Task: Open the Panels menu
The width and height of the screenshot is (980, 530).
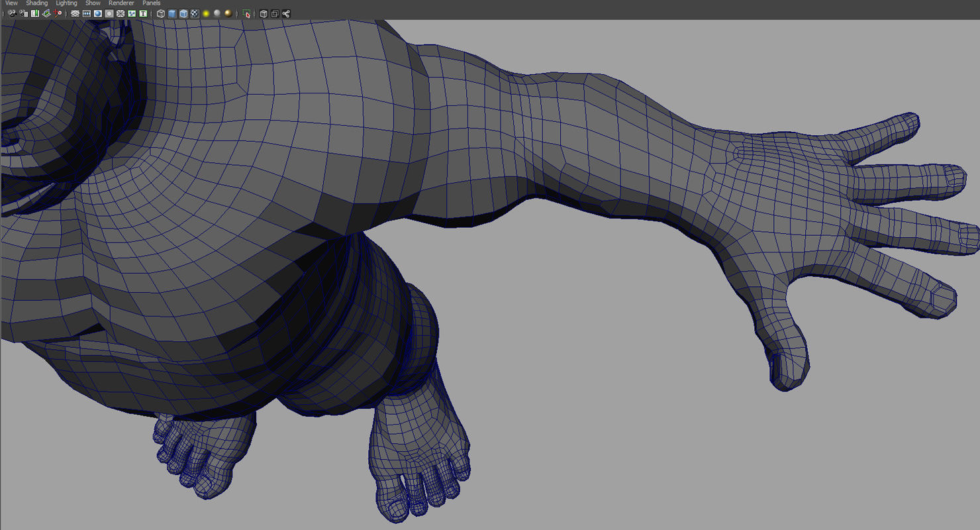Action: click(x=152, y=3)
